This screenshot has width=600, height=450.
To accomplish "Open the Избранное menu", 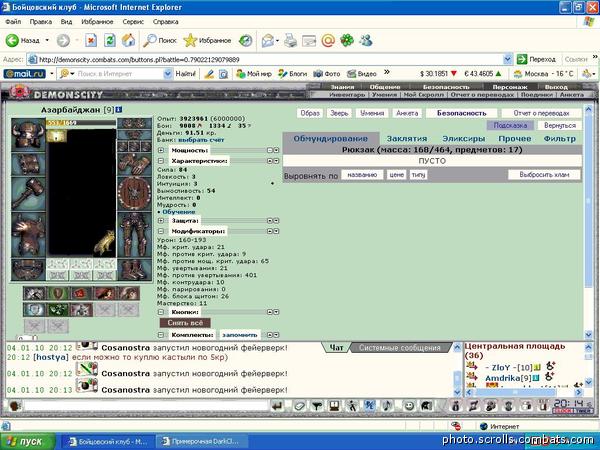I will [97, 22].
